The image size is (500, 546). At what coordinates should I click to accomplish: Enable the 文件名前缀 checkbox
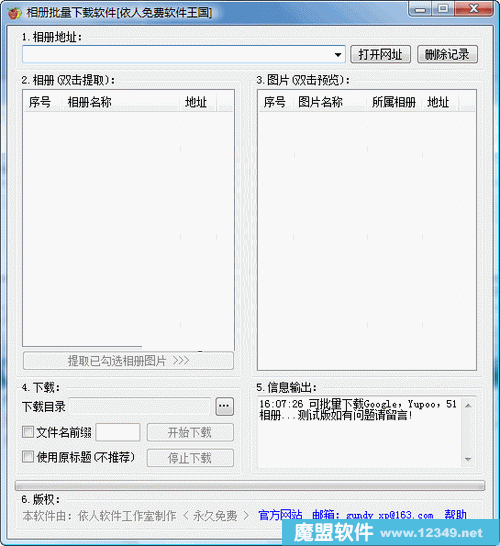click(28, 432)
